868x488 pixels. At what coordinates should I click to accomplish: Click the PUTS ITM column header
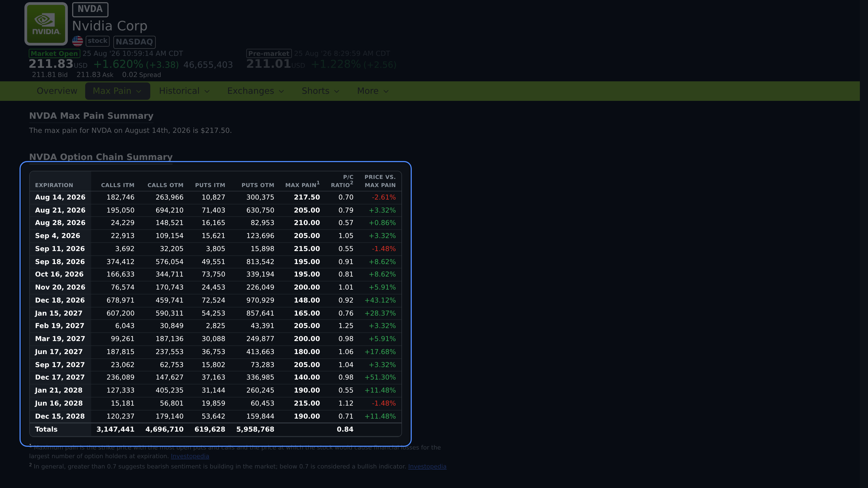point(210,185)
